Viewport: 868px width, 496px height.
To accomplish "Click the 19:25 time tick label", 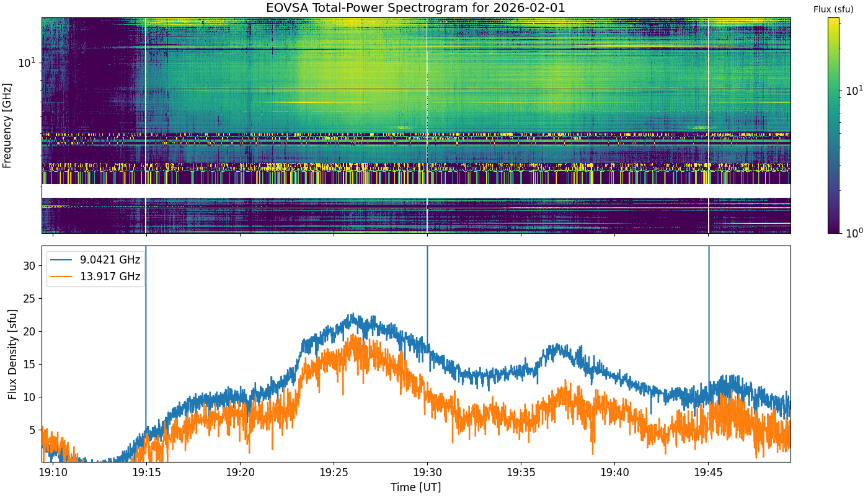I will point(334,473).
